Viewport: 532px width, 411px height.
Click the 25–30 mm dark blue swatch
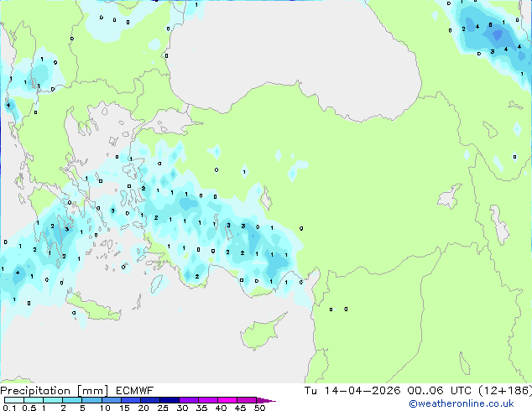pyautogui.click(x=169, y=400)
